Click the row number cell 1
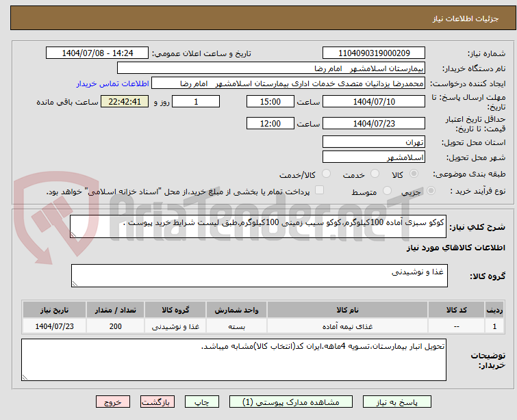This screenshot has width=517, height=420. (494, 326)
